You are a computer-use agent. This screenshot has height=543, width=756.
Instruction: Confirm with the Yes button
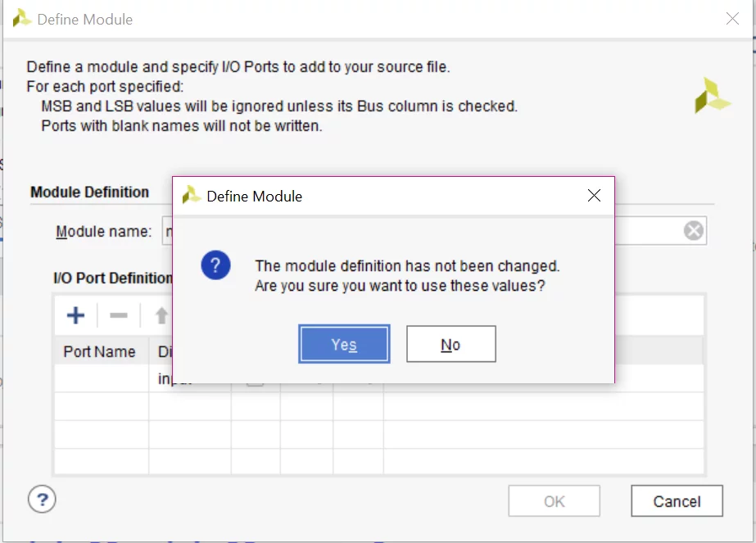pos(344,344)
